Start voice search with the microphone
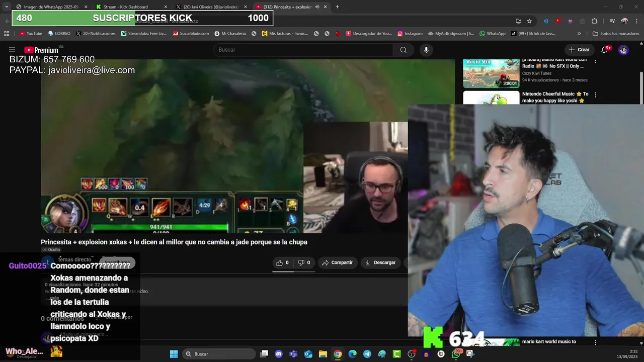Screen dimensions: 644x362 coord(426,50)
